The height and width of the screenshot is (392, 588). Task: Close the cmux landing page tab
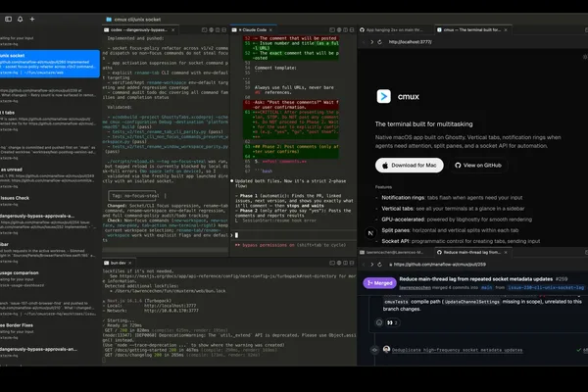pyautogui.click(x=506, y=30)
